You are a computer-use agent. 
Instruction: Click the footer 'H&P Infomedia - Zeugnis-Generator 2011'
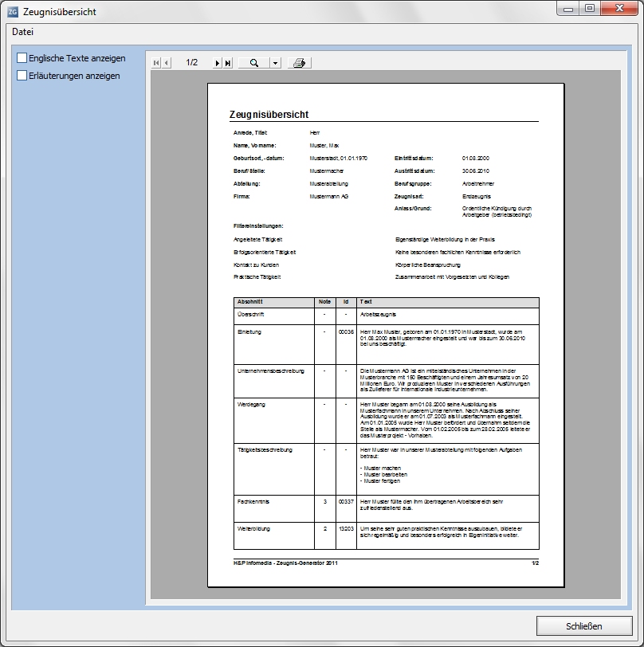coord(285,563)
